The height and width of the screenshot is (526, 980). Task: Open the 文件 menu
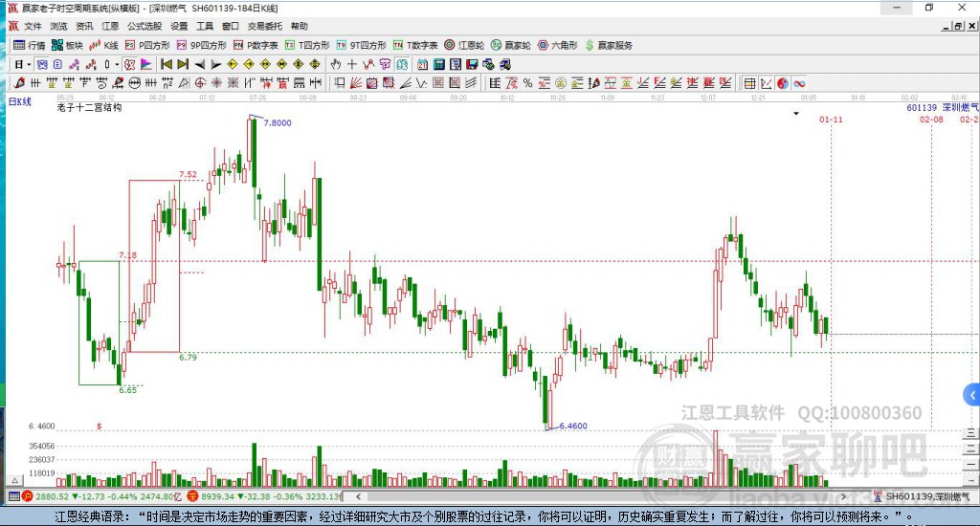pos(33,26)
